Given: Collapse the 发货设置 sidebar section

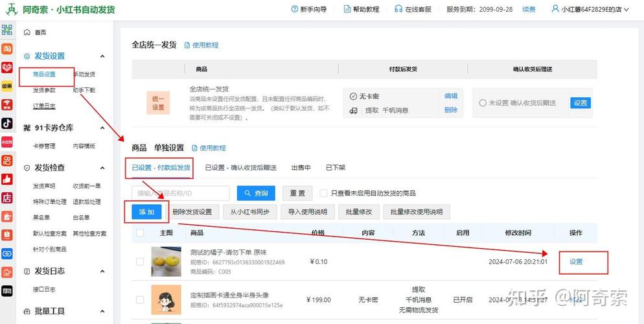Looking at the screenshot, I should pyautogui.click(x=102, y=56).
